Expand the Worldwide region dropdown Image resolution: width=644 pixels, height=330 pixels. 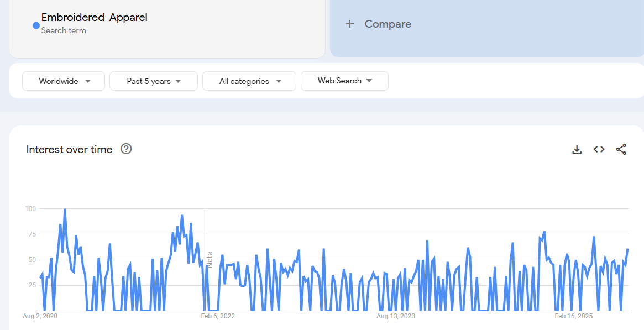pyautogui.click(x=64, y=81)
